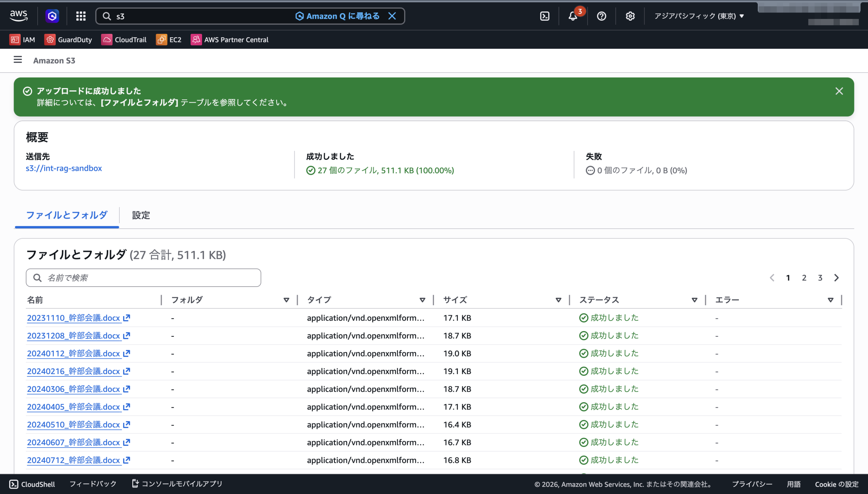The image size is (868, 494).
Task: Toggle the hamburger side navigation menu
Action: [18, 60]
